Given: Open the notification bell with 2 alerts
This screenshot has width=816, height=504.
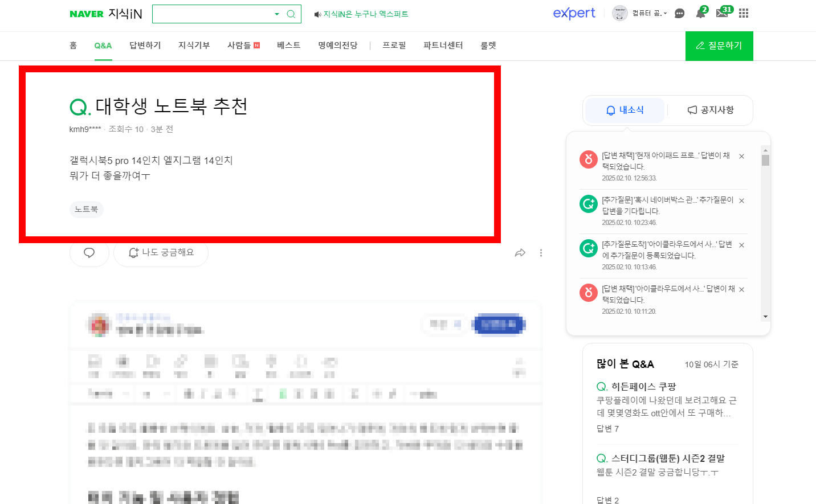Looking at the screenshot, I should click(x=701, y=13).
